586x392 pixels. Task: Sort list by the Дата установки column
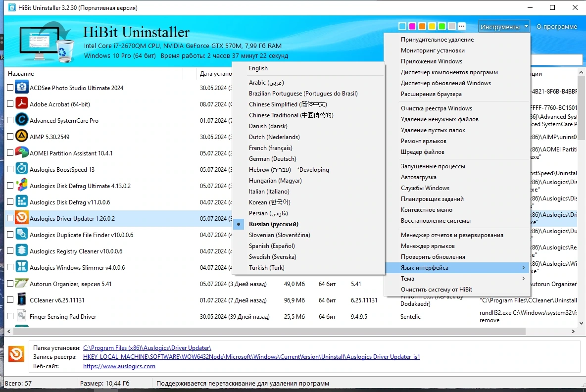215,74
